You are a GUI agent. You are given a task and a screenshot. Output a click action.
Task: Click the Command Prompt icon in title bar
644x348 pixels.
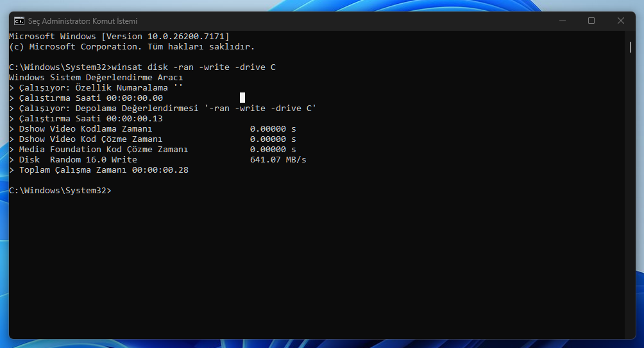[19, 21]
